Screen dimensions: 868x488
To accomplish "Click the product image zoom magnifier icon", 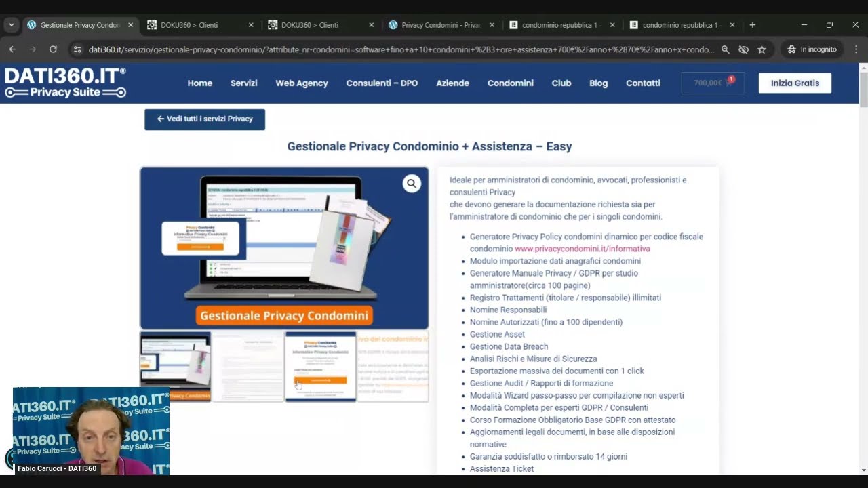I will [412, 184].
